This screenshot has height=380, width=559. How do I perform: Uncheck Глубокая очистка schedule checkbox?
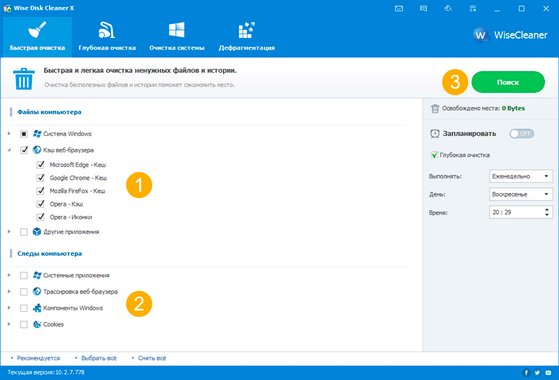tap(434, 155)
